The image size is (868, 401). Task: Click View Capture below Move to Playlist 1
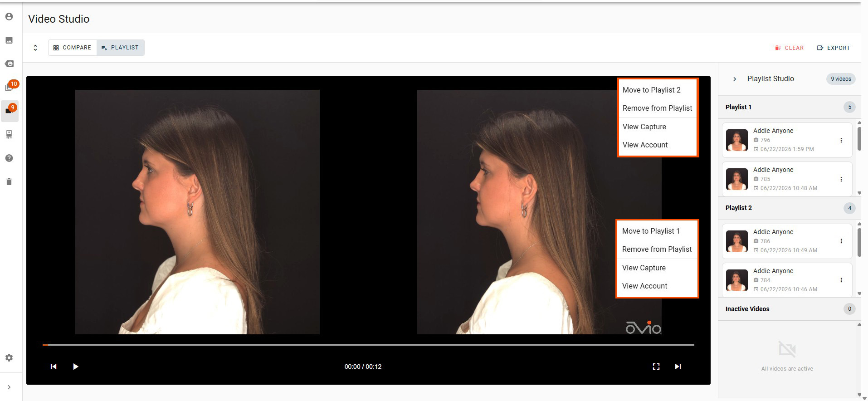[x=657, y=268]
